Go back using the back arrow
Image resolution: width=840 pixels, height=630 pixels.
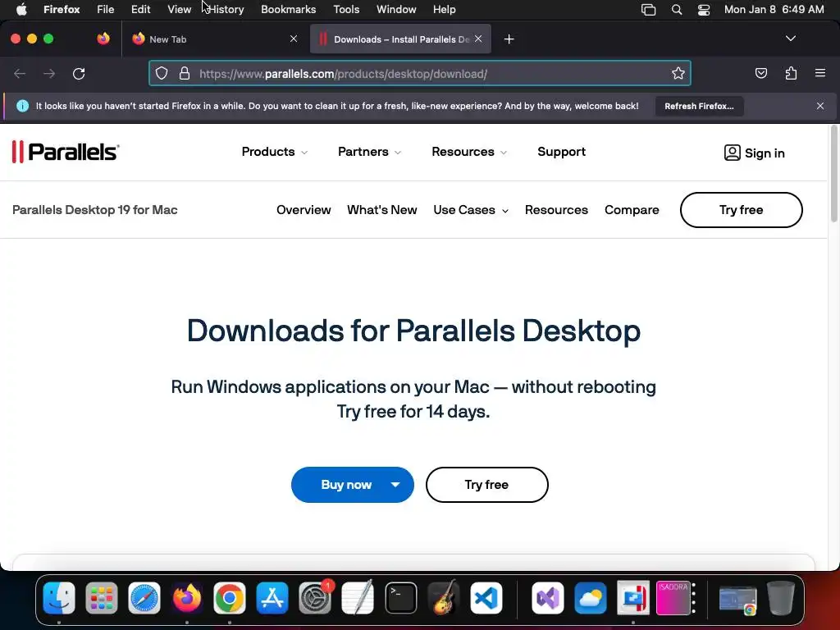[20, 74]
